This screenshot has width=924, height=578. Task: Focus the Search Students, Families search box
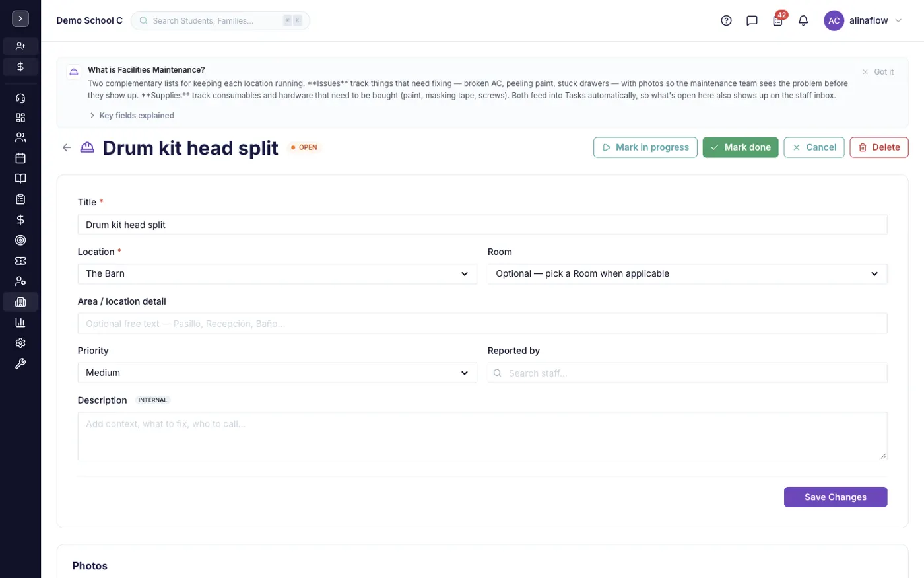pos(220,20)
